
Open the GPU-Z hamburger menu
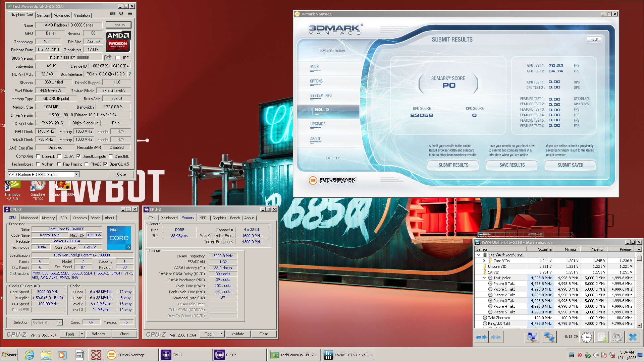pos(130,14)
